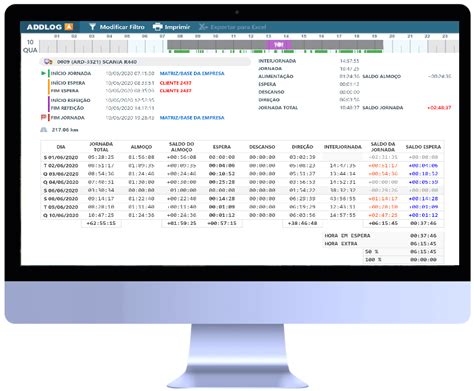The width and height of the screenshot is (474, 391).
Task: Click INÍCIO ESPERA event label
Action: pos(68,83)
